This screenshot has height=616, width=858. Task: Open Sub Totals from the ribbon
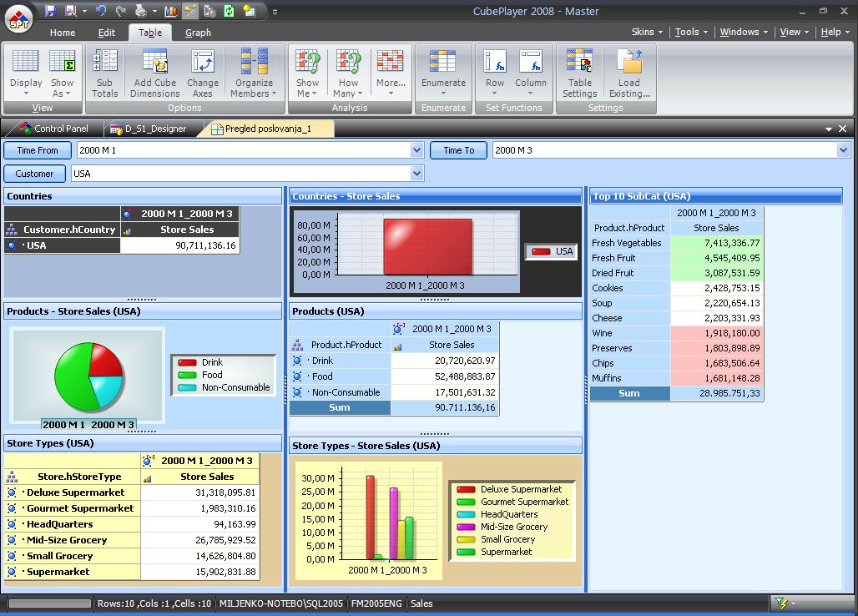coord(104,73)
